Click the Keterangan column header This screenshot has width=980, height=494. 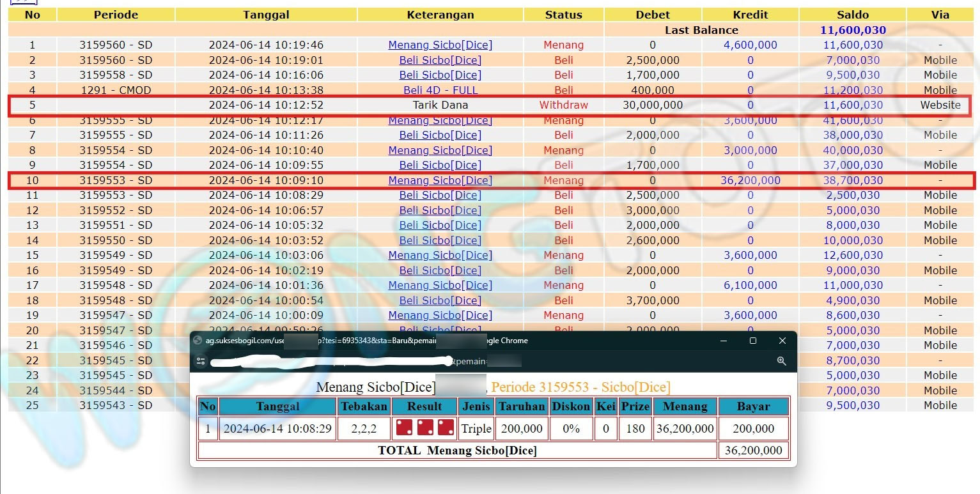pyautogui.click(x=440, y=15)
